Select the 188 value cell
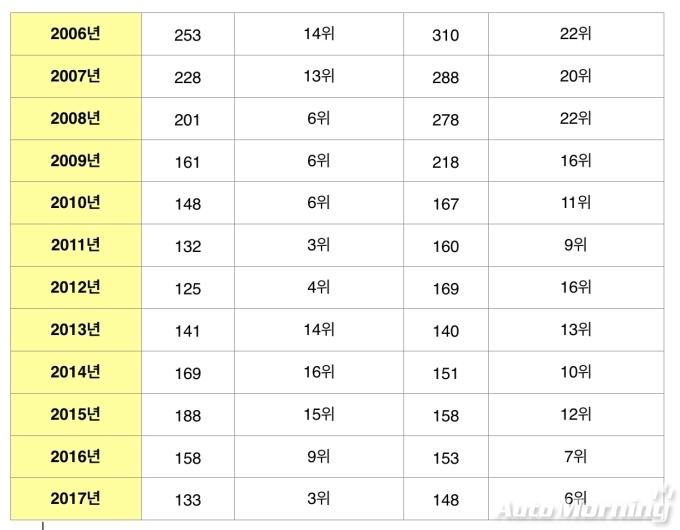Image resolution: width=680 pixels, height=530 pixels. [x=188, y=415]
